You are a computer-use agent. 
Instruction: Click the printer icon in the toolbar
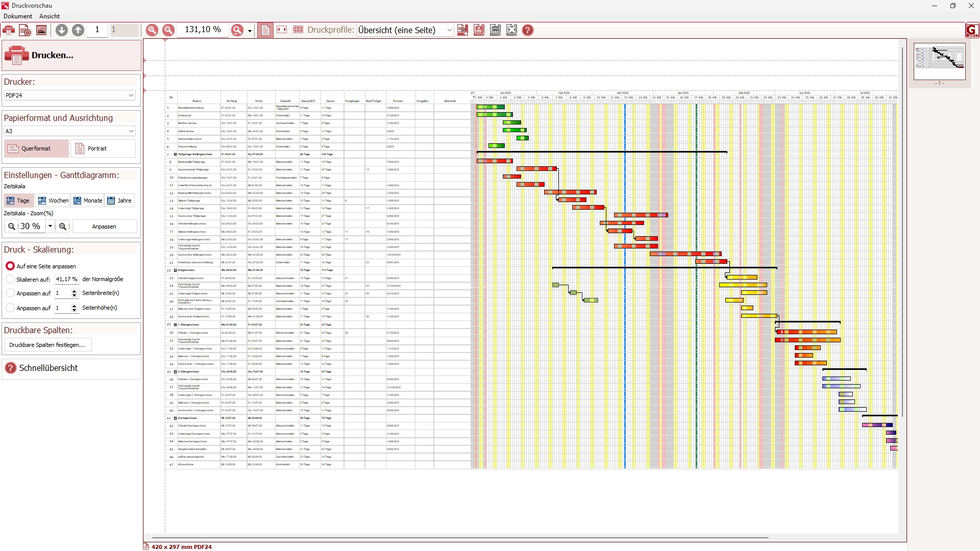click(9, 30)
